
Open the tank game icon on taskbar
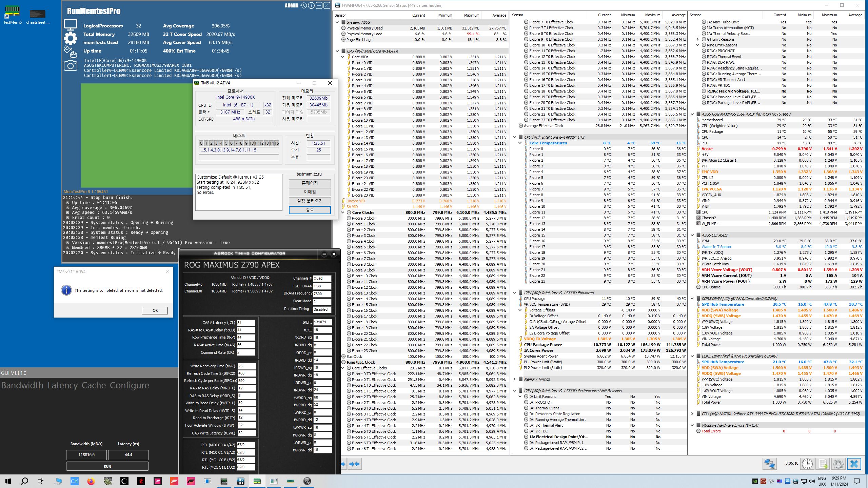108,481
